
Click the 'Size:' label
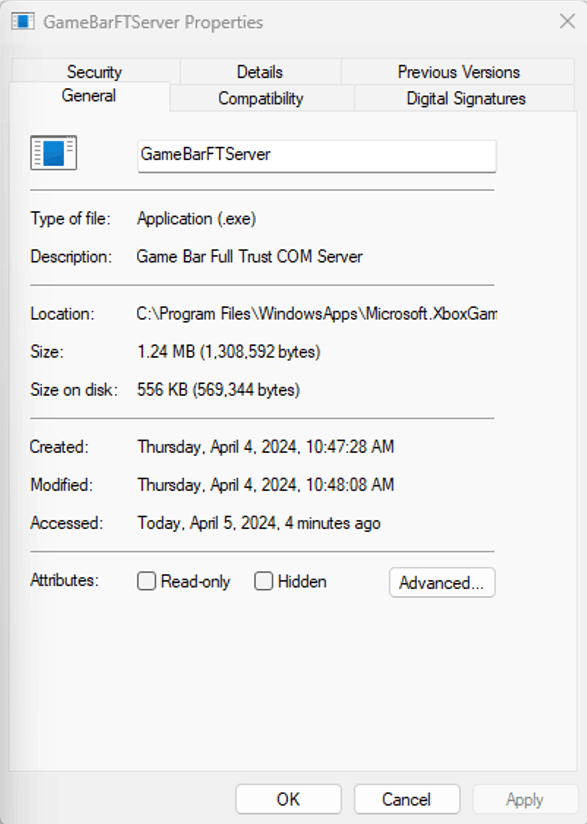(x=47, y=352)
